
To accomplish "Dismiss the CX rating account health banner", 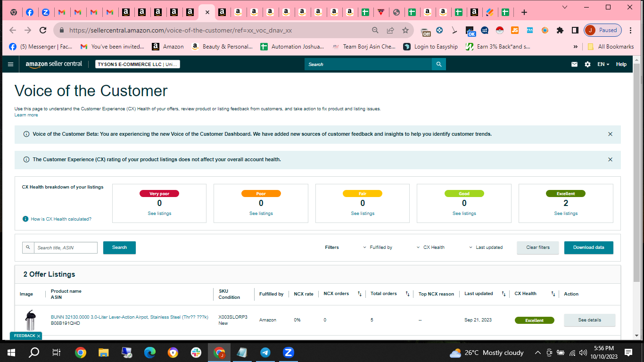I will click(x=610, y=160).
